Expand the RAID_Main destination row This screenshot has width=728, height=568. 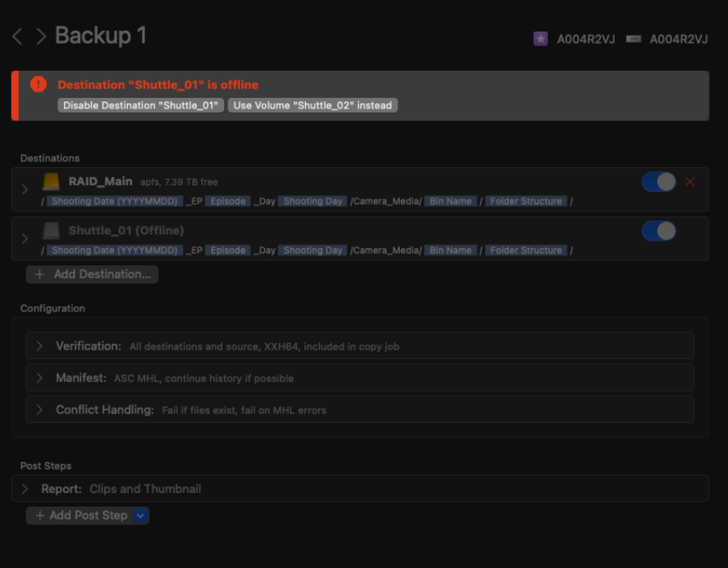pyautogui.click(x=25, y=189)
